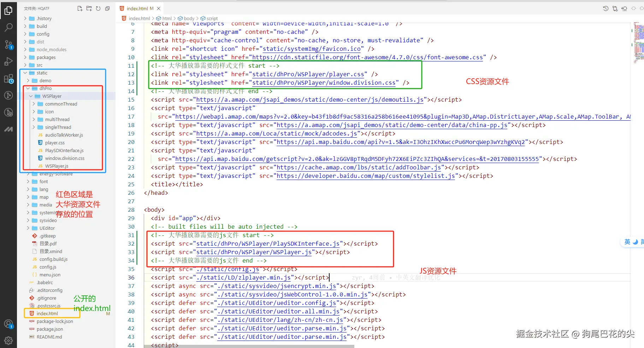The width and height of the screenshot is (644, 348).
Task: Expand the build folder arrow
Action: pyautogui.click(x=25, y=26)
